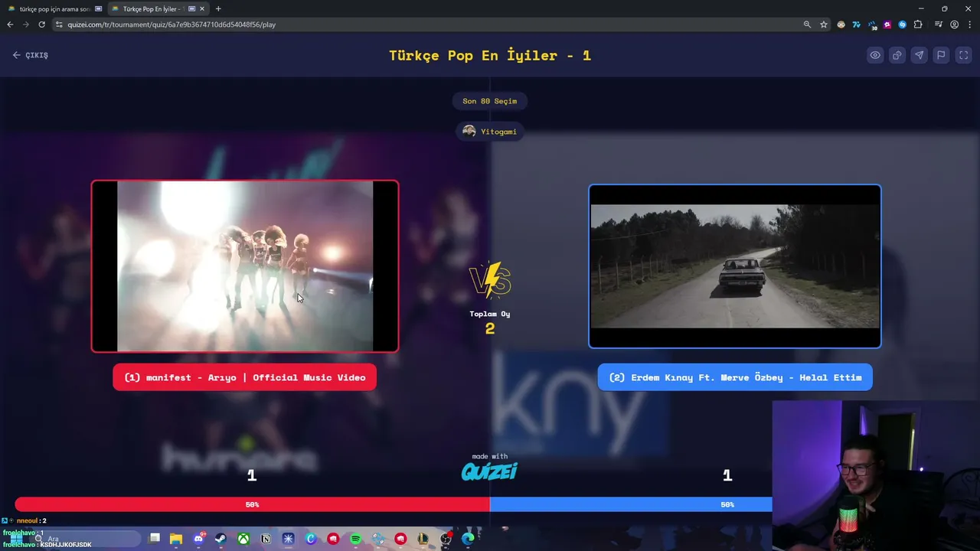Open the extension with the 30 badge
980x551 pixels.
872,24
